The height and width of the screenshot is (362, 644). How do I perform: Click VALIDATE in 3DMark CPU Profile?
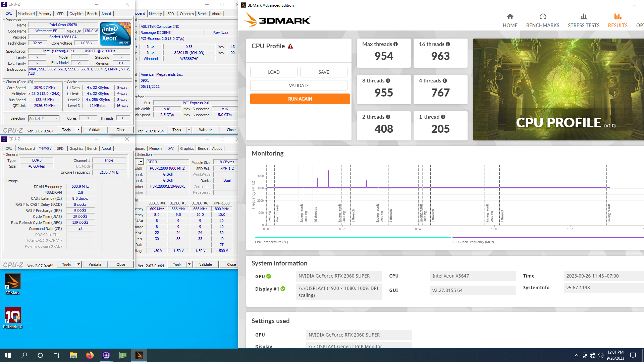tap(299, 85)
